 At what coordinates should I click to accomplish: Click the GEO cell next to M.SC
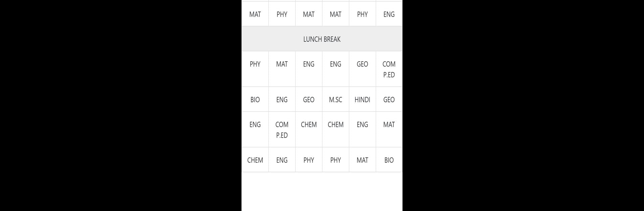(309, 99)
